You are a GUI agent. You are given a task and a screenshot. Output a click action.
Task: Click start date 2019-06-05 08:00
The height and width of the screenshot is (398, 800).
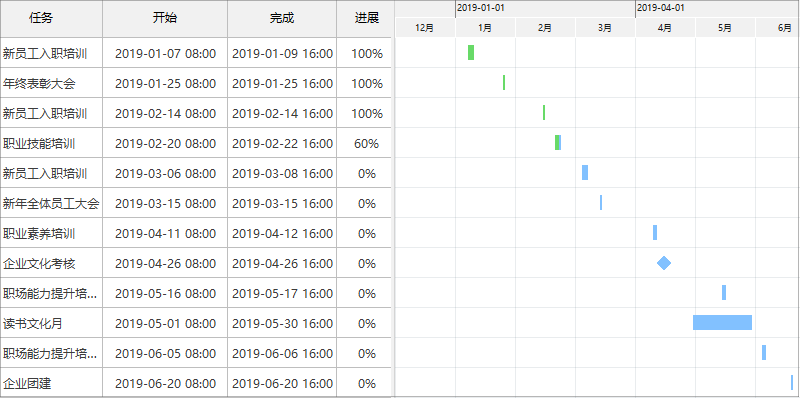165,354
